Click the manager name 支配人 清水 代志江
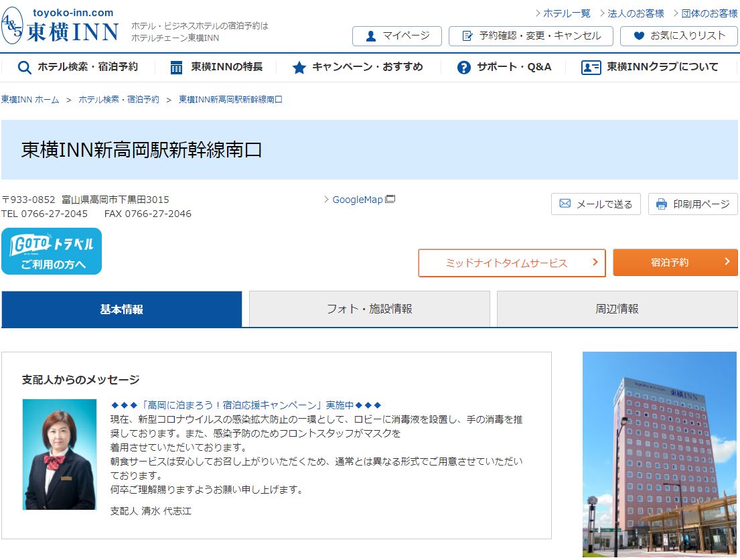The height and width of the screenshot is (560, 740). 151,511
